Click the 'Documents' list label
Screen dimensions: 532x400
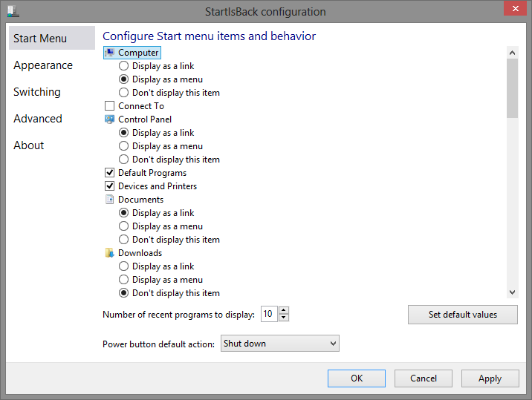141,200
